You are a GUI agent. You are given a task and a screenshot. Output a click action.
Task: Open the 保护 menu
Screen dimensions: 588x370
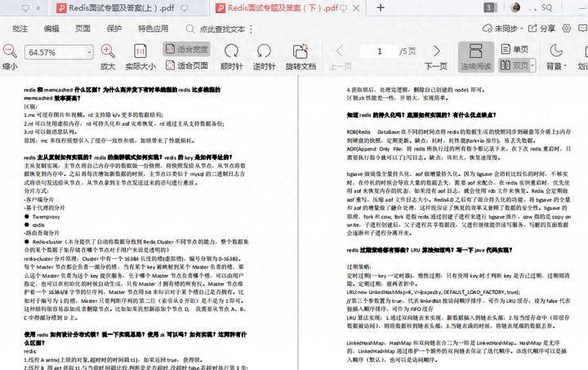pos(114,29)
